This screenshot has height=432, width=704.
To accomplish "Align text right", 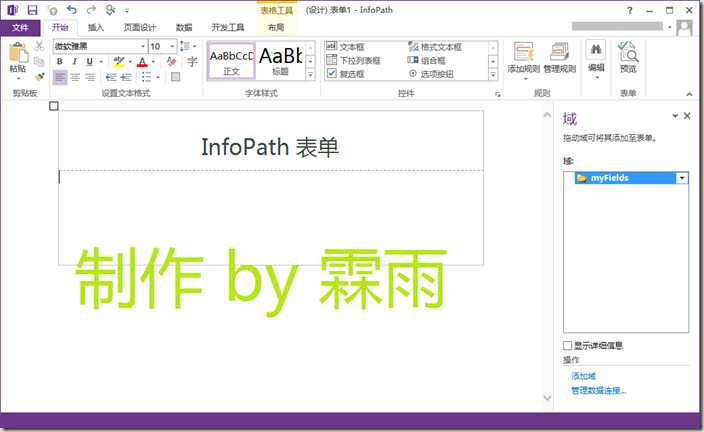I will pos(90,77).
